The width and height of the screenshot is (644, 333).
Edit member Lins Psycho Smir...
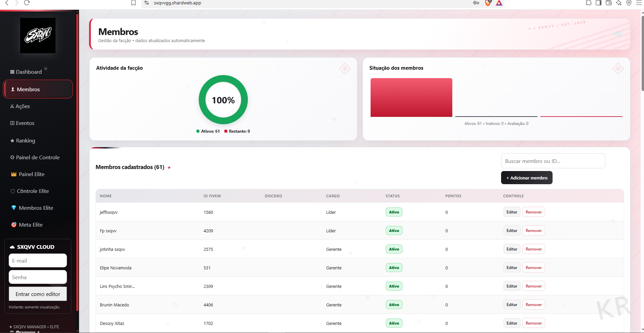point(512,286)
